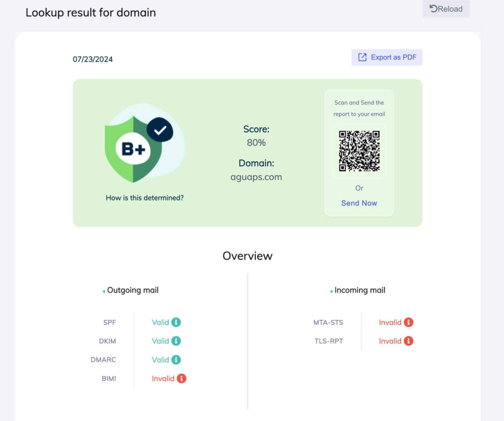Click the Send Now link
Viewport: 504px width, 421px height.
359,203
